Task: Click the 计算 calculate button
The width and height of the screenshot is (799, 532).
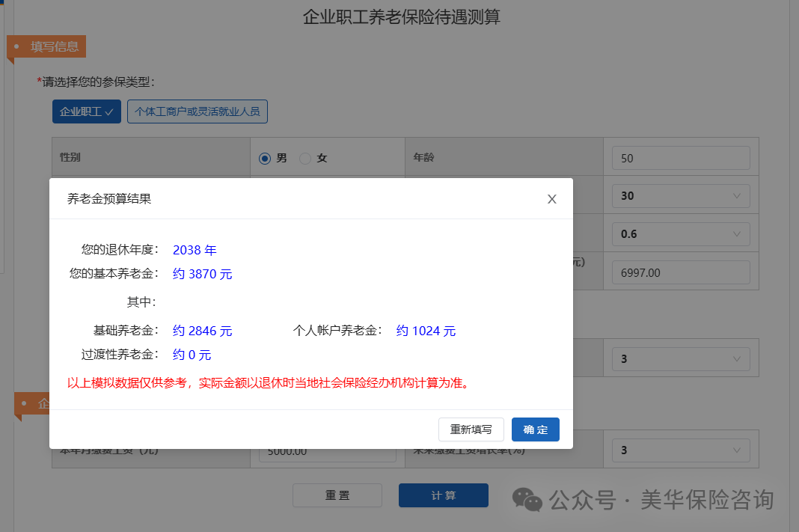Action: pos(443,495)
